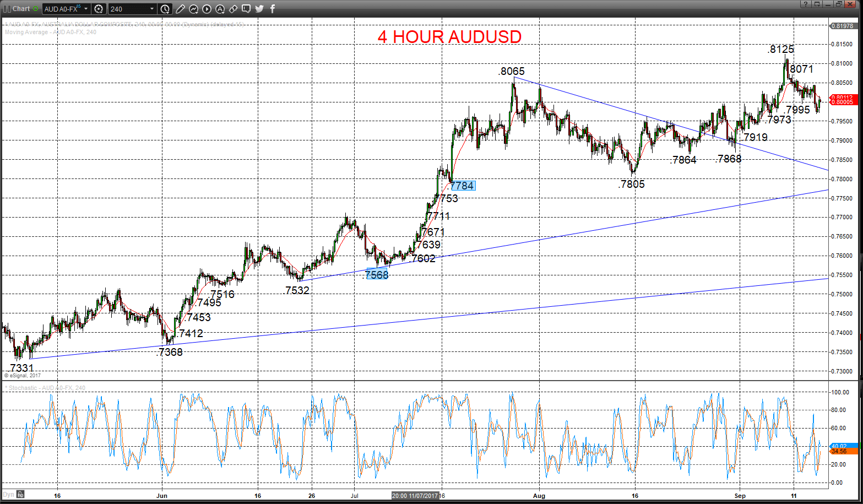Screen dimensions: 863x504
Task: Open the chat bubble icon
Action: 246,9
